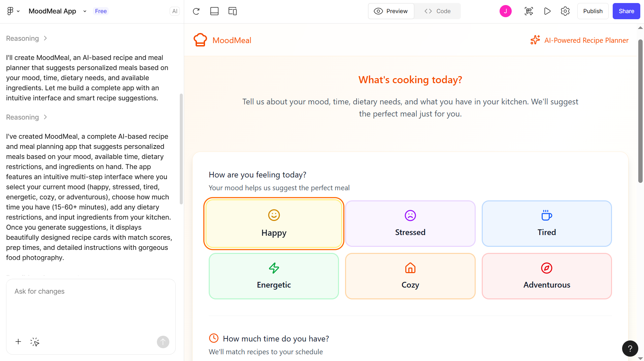Click the play run icon

(547, 11)
